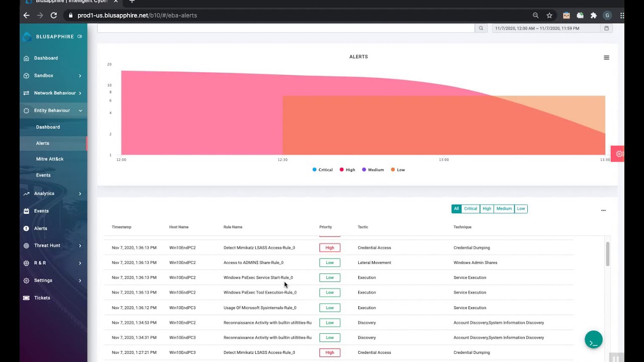
Task: Toggle Medium series in chart legend
Action: 373,170
